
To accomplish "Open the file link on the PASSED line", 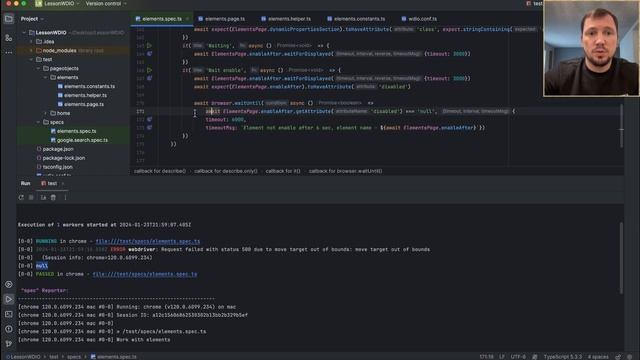I will [x=145, y=274].
